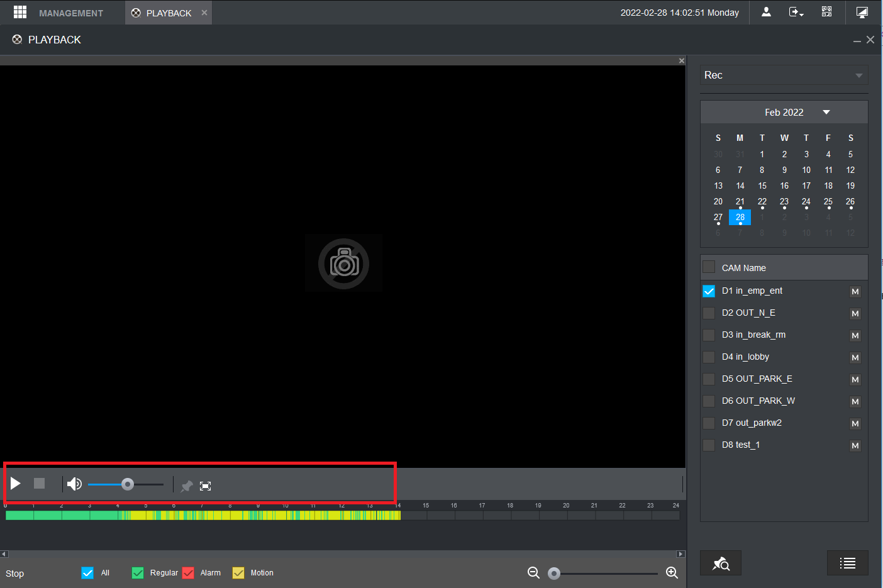Click the M badge for D5 OUT_PARK_E

pos(855,379)
